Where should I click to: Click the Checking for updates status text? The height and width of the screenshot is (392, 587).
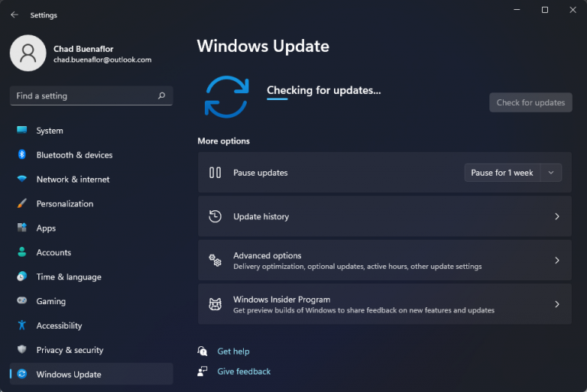click(323, 90)
